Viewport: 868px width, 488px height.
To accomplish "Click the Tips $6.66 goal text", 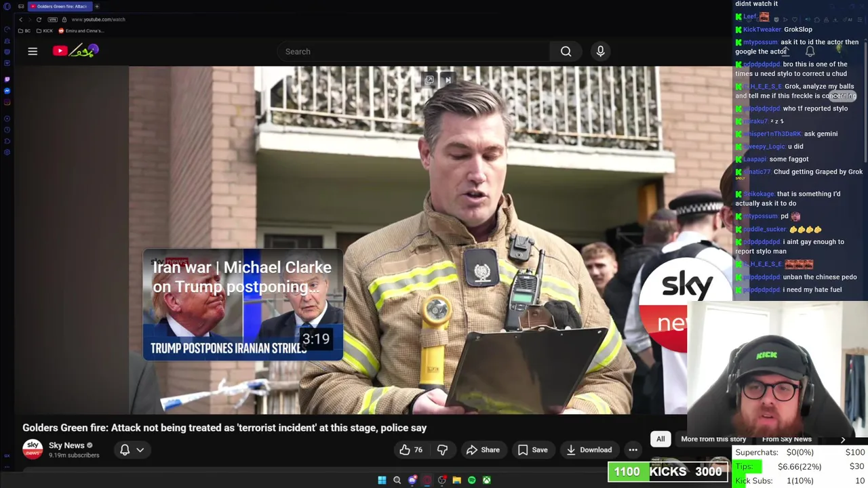I will coord(778,466).
